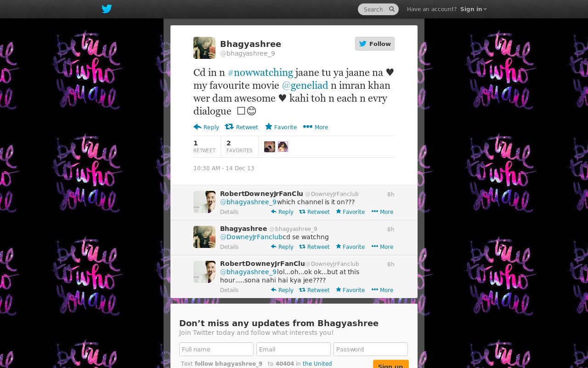
Task: Retweet the 'cd se watchng' tweet
Action: coord(314,247)
